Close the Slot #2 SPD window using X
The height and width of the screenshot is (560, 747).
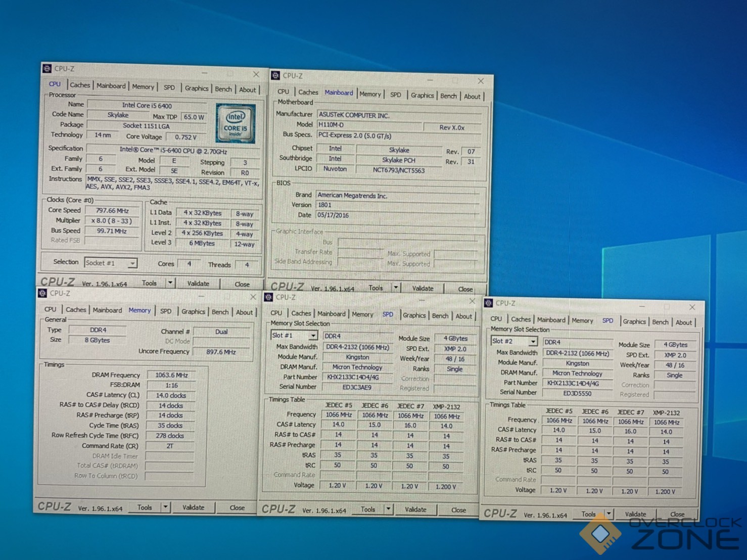692,307
